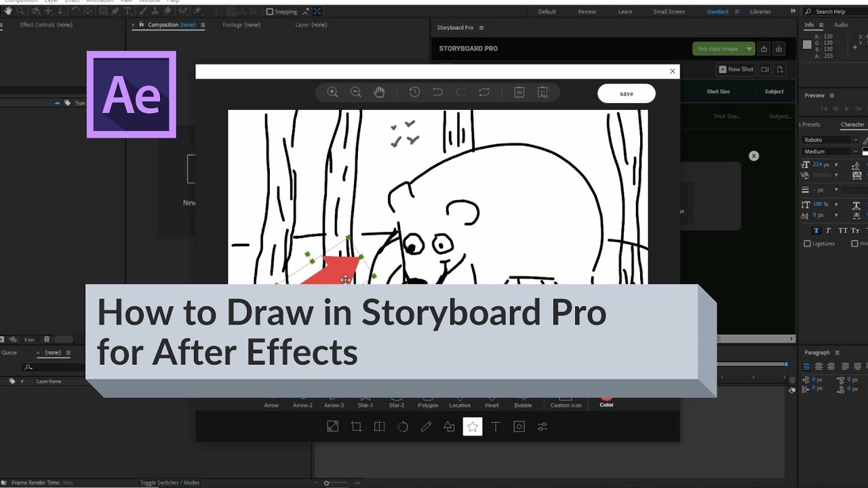
Task: Click the zoom out magnifier in editor
Action: pos(355,92)
